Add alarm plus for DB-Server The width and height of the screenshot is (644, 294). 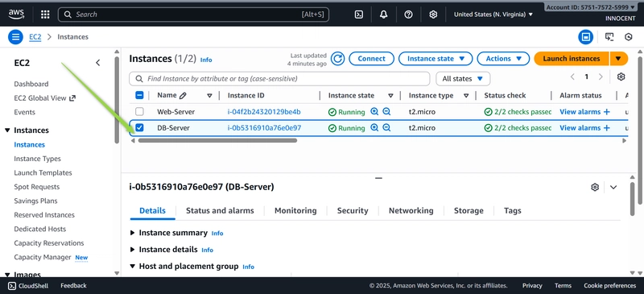[607, 128]
